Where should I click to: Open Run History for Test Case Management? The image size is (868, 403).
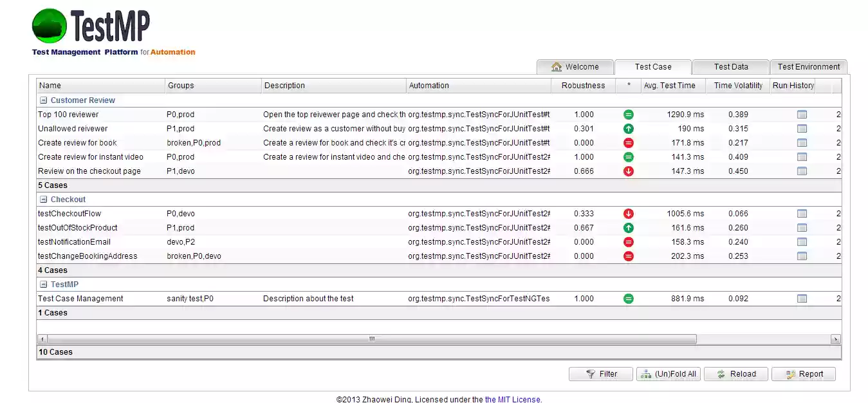coord(802,298)
